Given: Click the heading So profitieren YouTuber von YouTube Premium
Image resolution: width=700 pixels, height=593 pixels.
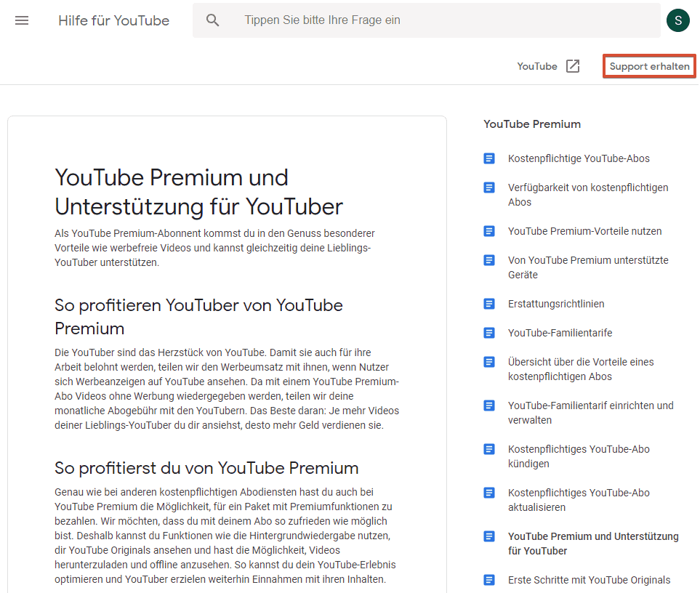Looking at the screenshot, I should click(198, 317).
